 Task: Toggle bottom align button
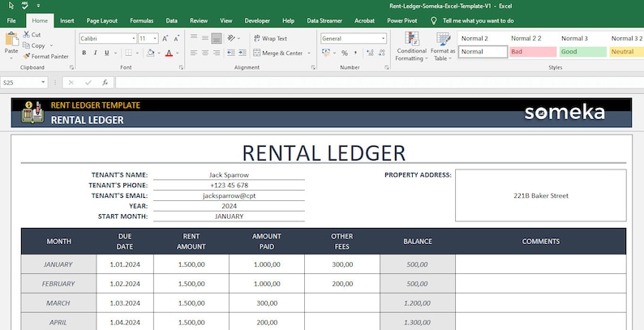click(x=217, y=38)
